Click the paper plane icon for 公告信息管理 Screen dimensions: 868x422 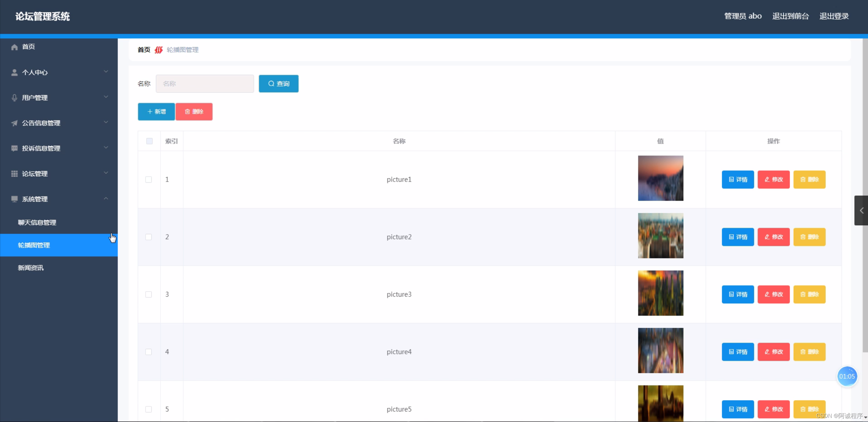pos(14,123)
